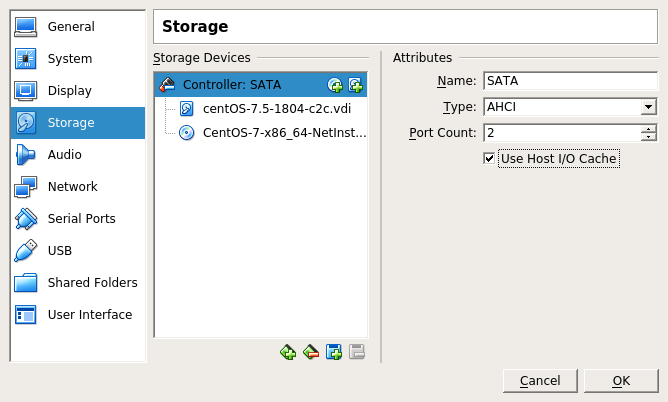Open the Display settings category
Screen dimensions: 668x402
tap(78, 90)
